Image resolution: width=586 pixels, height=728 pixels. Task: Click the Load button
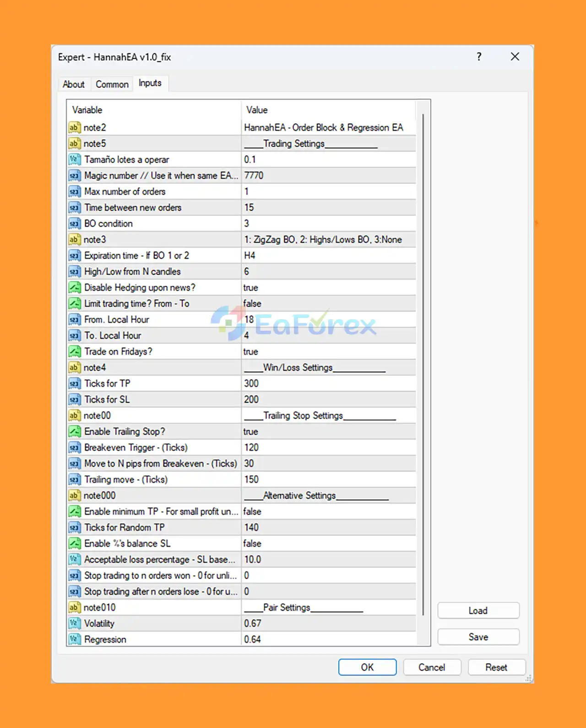pyautogui.click(x=478, y=611)
